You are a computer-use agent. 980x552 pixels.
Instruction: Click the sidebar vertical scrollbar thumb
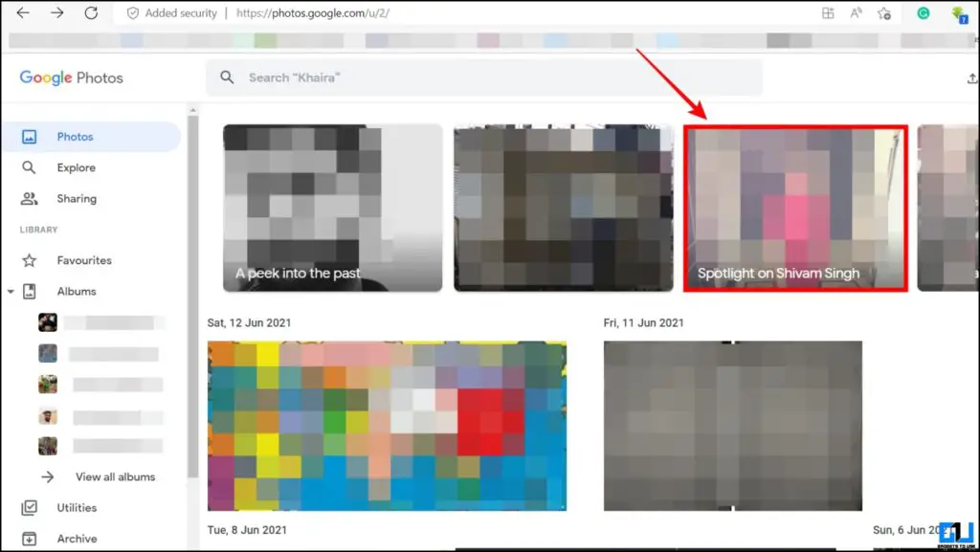tap(192, 297)
